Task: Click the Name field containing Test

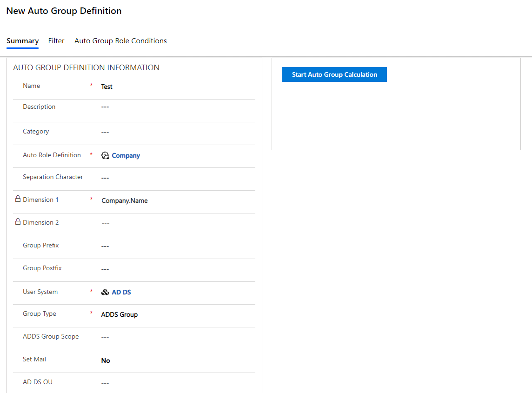Action: [177, 87]
